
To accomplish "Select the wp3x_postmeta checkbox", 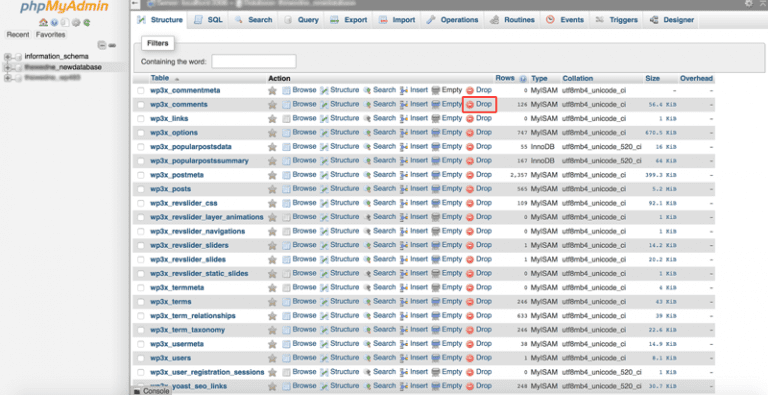I will click(141, 175).
